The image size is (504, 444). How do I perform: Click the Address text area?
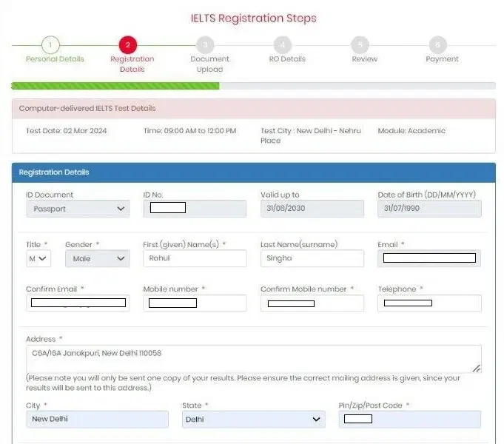click(x=254, y=359)
